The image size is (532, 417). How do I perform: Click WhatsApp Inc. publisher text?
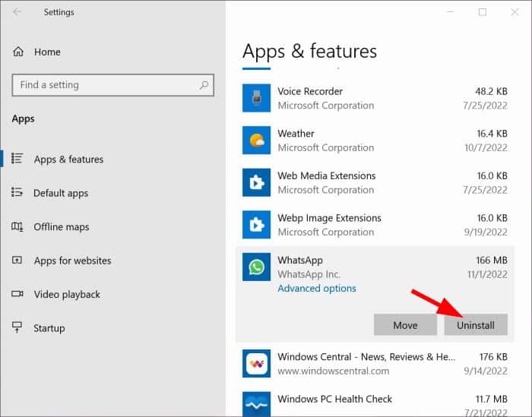(x=309, y=274)
